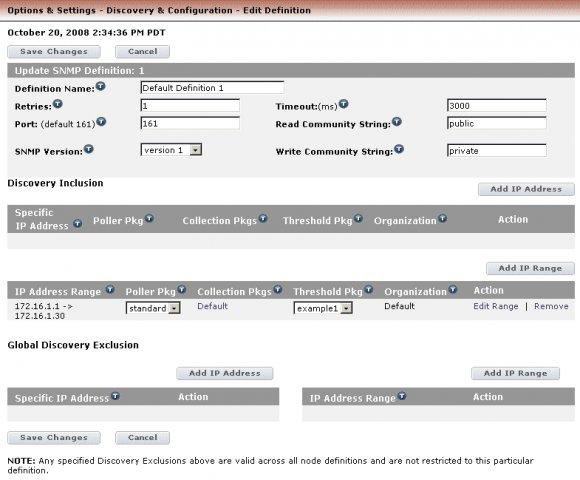Click help icon next to Poller Pkg in Specific IP table

(x=149, y=218)
